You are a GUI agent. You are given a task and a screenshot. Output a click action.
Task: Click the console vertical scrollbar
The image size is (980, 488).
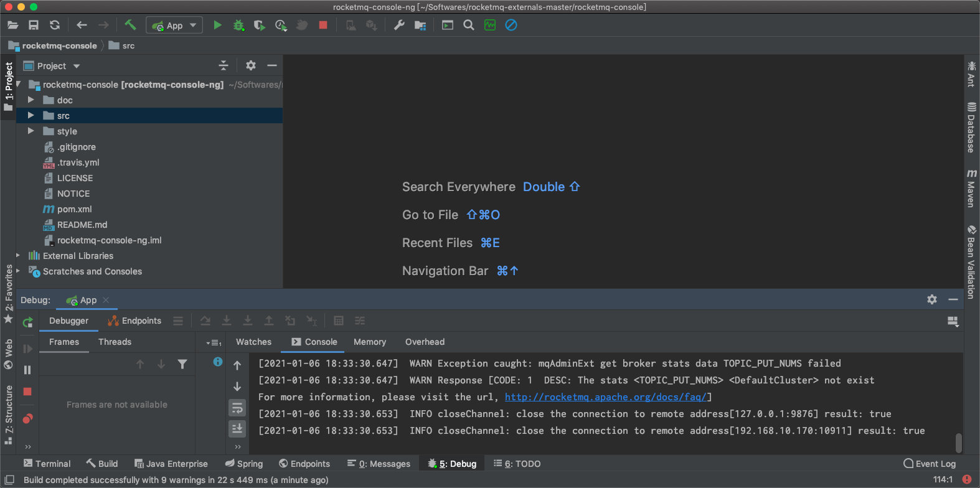959,443
